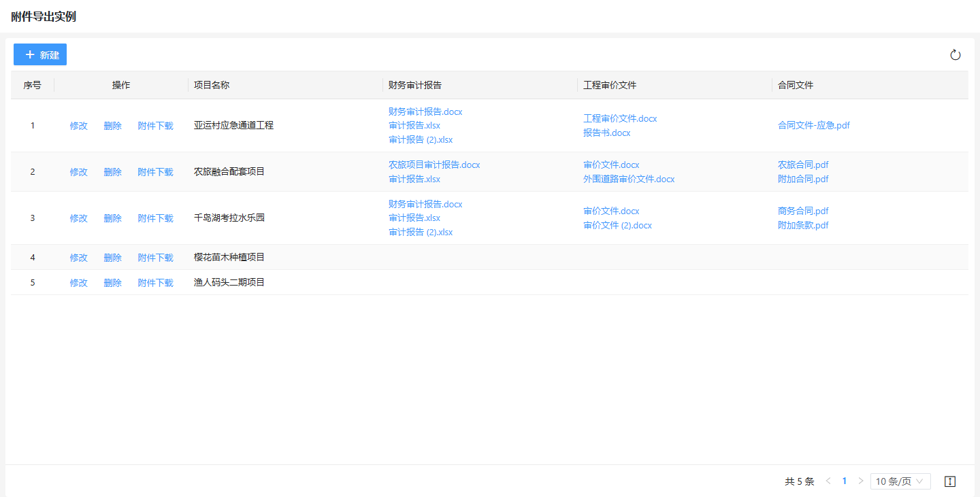Click 附件下载 for 千岛湖考拉水乐园
Image resolution: width=980 pixels, height=497 pixels.
tap(155, 218)
